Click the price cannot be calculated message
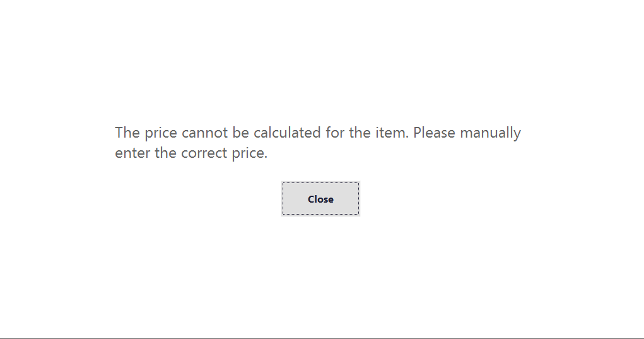 (317, 143)
